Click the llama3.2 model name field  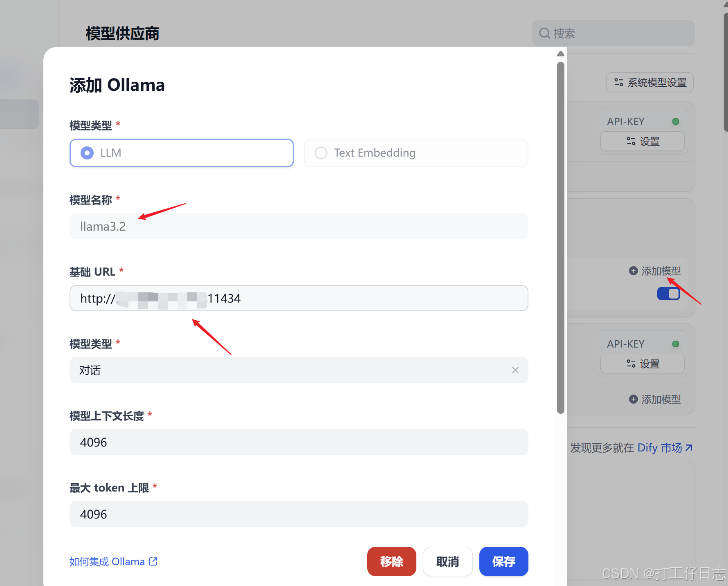(x=286, y=226)
